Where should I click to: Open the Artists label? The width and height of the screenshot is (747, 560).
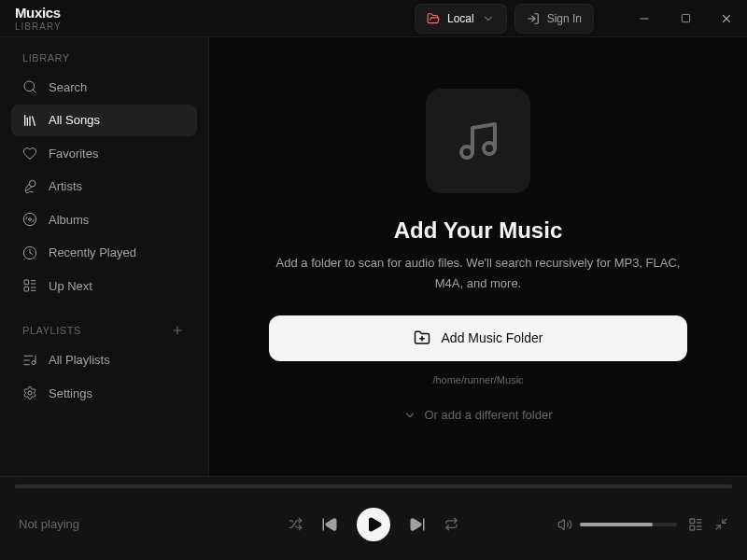65,187
